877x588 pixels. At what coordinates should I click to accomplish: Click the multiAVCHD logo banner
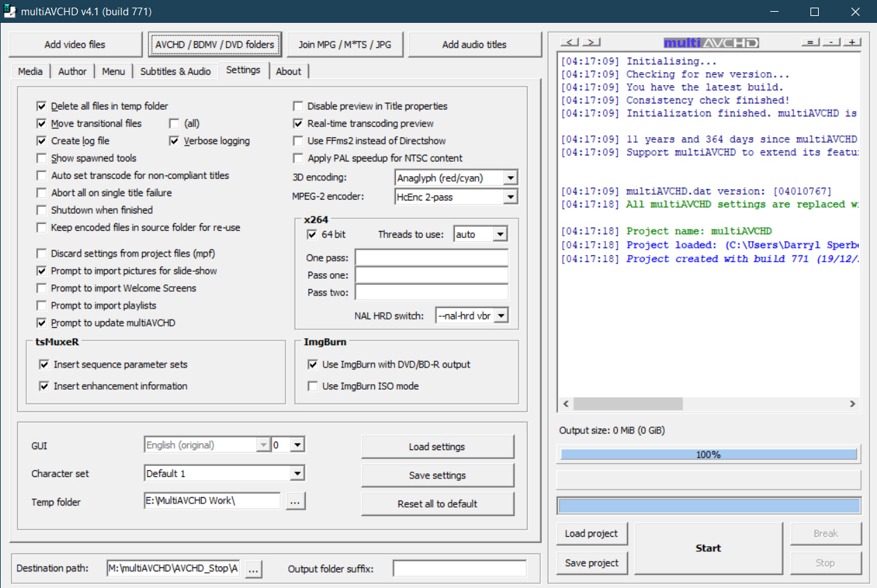(x=711, y=43)
